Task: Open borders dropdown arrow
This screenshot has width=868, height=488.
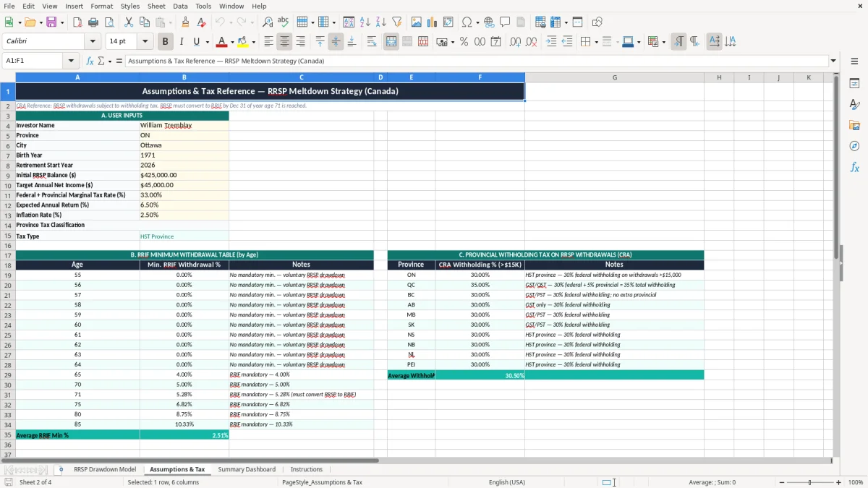Action: [596, 42]
